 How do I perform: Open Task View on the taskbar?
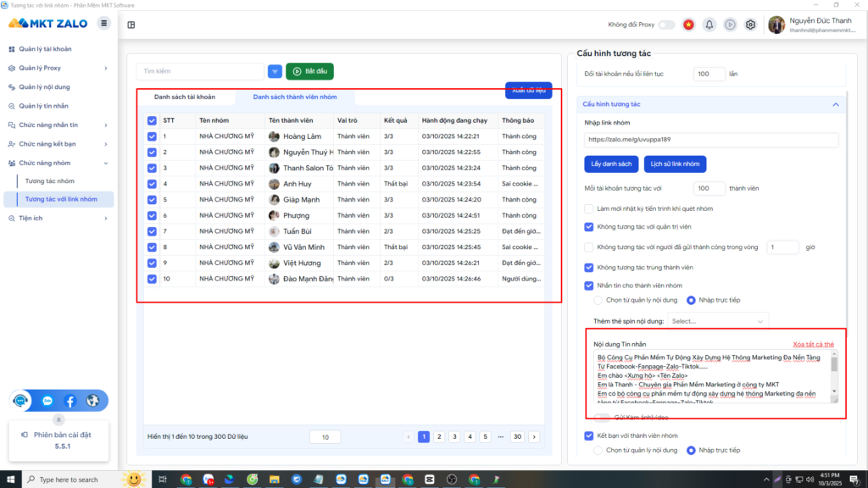[x=162, y=480]
